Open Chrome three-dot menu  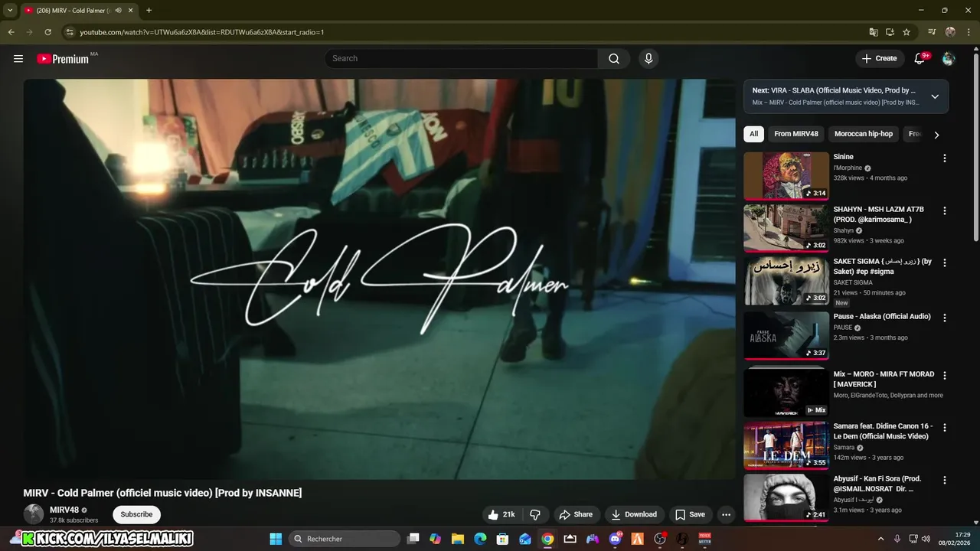pos(969,32)
